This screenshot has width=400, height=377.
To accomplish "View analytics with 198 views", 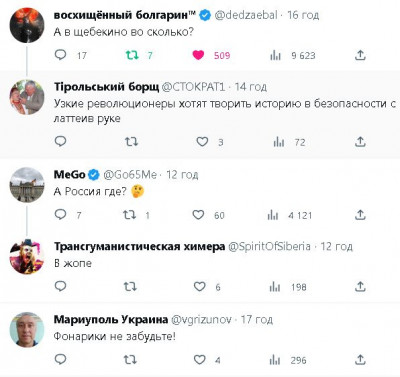I will pos(288,287).
